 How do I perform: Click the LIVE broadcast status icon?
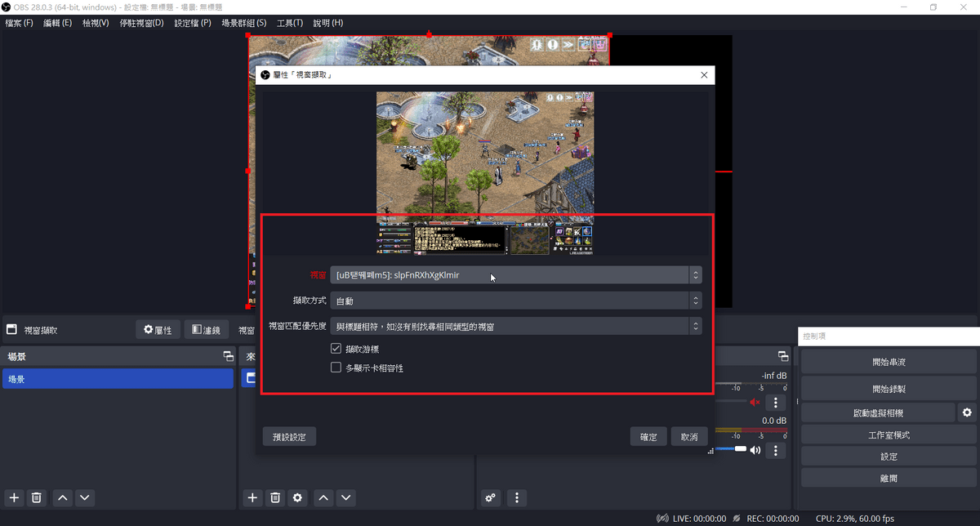(x=663, y=519)
